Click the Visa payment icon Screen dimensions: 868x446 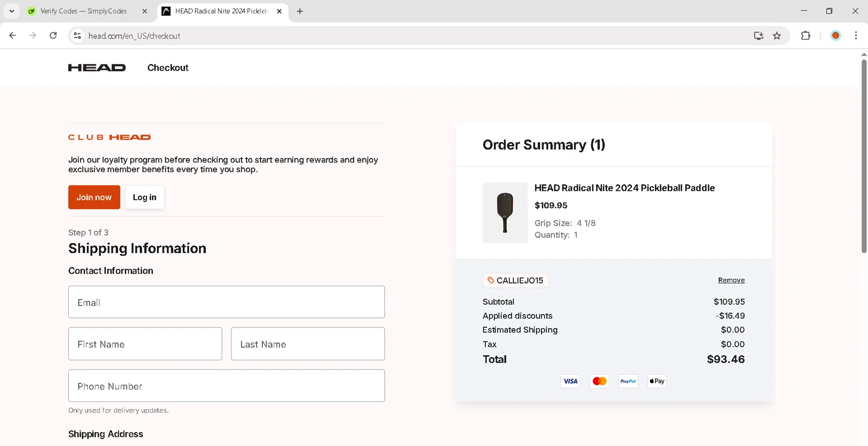[x=570, y=381]
